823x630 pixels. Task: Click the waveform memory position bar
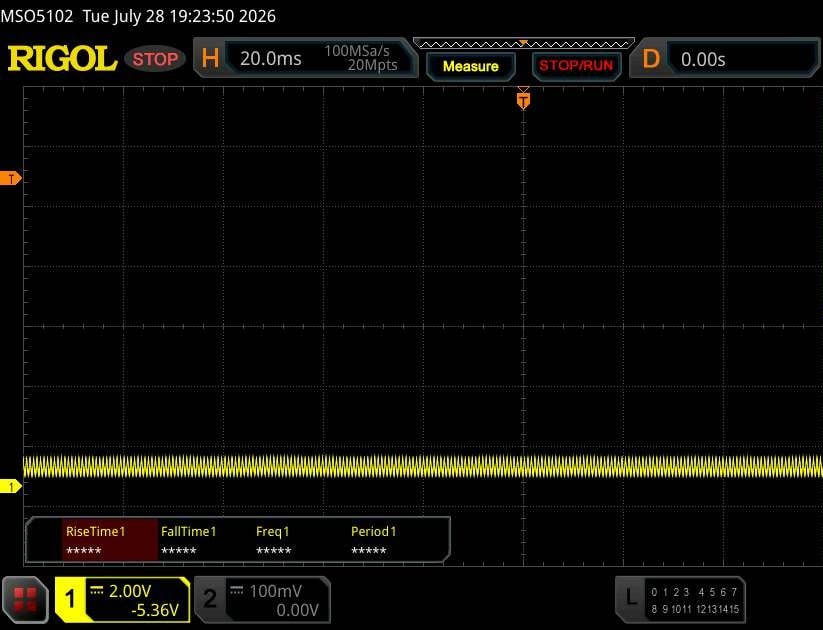click(x=524, y=44)
